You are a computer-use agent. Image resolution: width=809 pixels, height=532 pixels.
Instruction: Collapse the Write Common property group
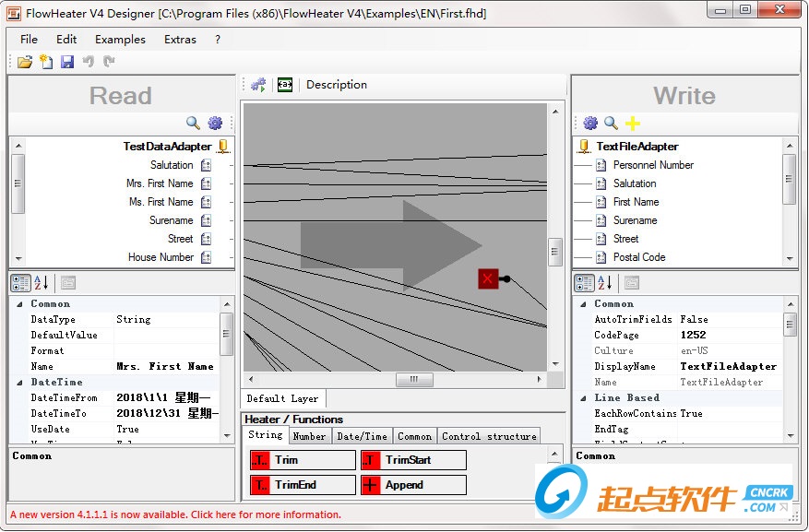583,304
